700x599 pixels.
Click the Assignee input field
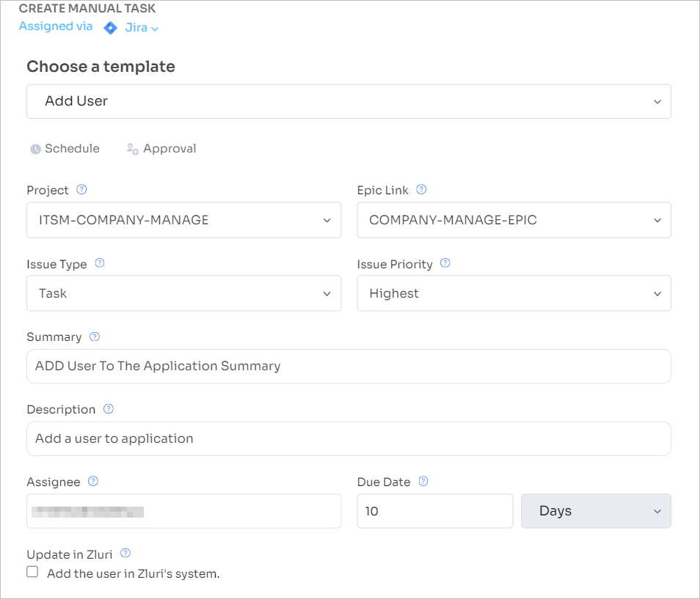pos(184,511)
